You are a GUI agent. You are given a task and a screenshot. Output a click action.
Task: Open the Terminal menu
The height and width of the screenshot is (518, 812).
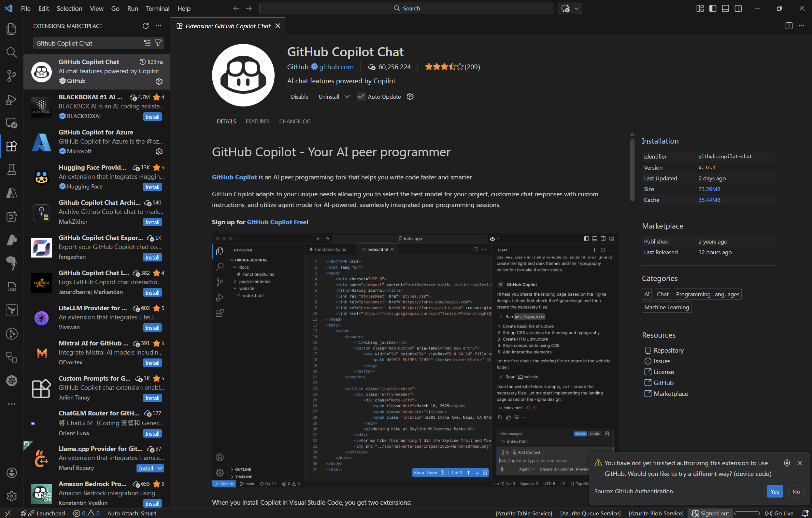tap(157, 8)
